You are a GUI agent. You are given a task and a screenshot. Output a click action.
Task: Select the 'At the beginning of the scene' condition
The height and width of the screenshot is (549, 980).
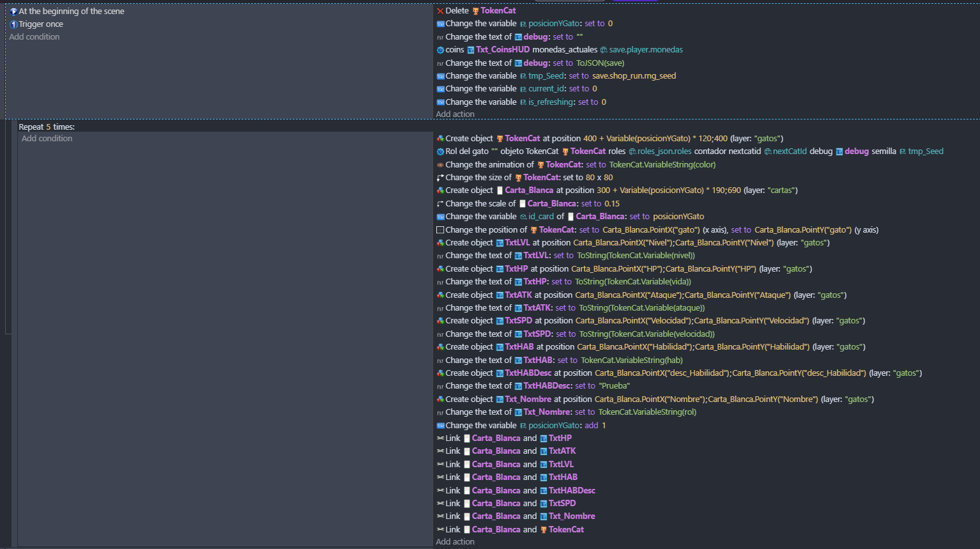71,12
